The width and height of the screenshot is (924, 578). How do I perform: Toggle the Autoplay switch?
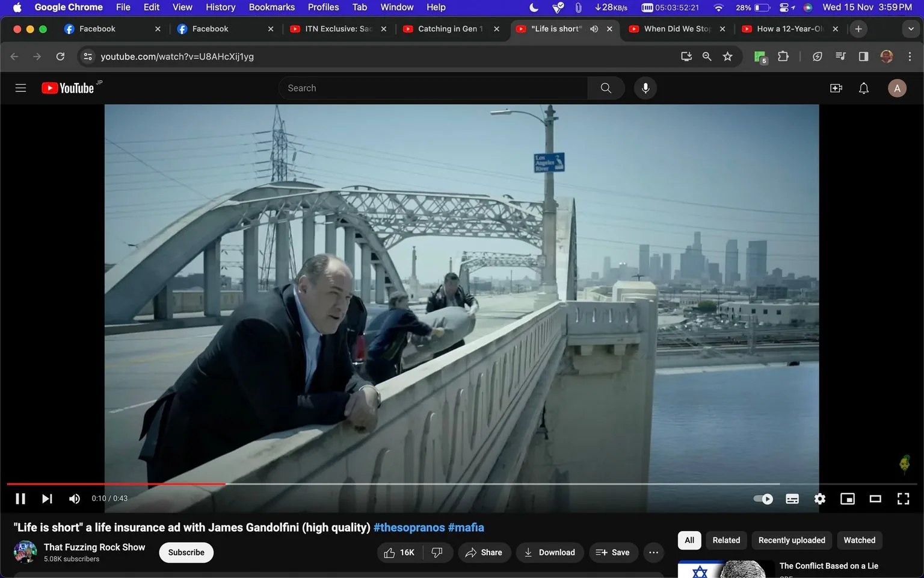(x=763, y=499)
